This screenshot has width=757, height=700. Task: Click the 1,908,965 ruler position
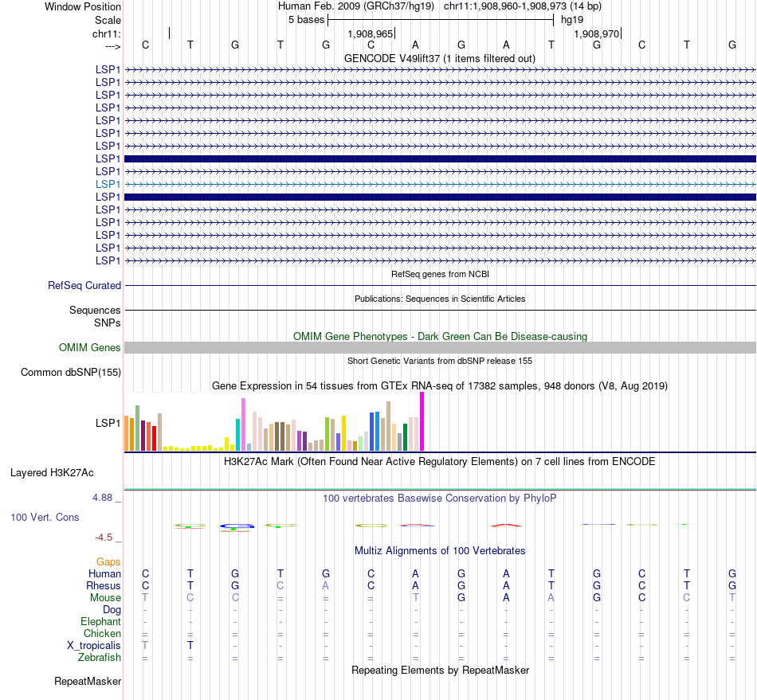(371, 33)
